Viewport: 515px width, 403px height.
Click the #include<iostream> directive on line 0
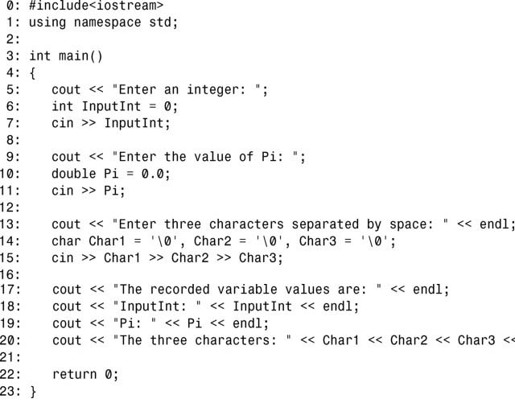click(96, 5)
